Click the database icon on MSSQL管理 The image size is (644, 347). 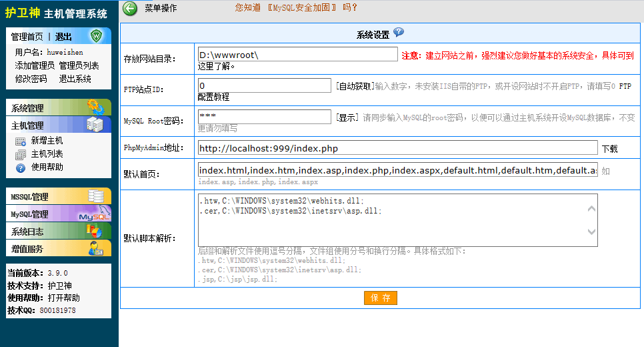coord(96,196)
